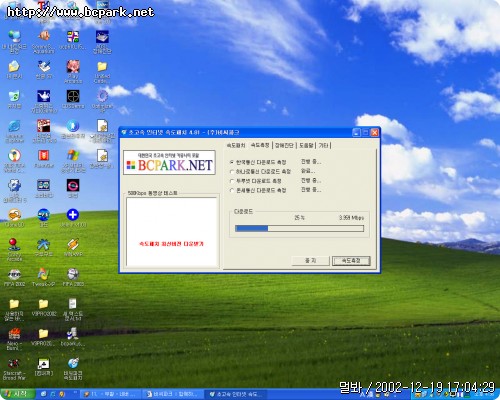This screenshot has width=500, height=400.
Task: Open the WINAMP desktop icon
Action: pyautogui.click(x=73, y=247)
